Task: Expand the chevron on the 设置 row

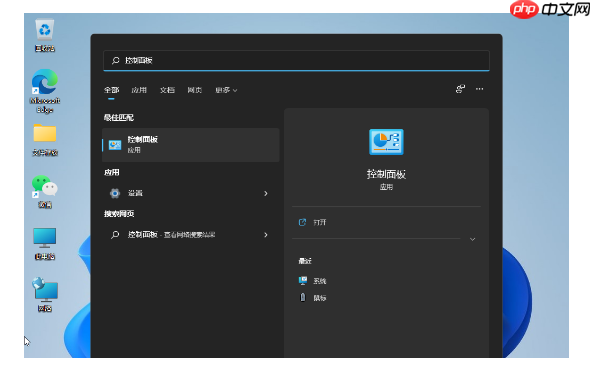Action: click(x=266, y=193)
